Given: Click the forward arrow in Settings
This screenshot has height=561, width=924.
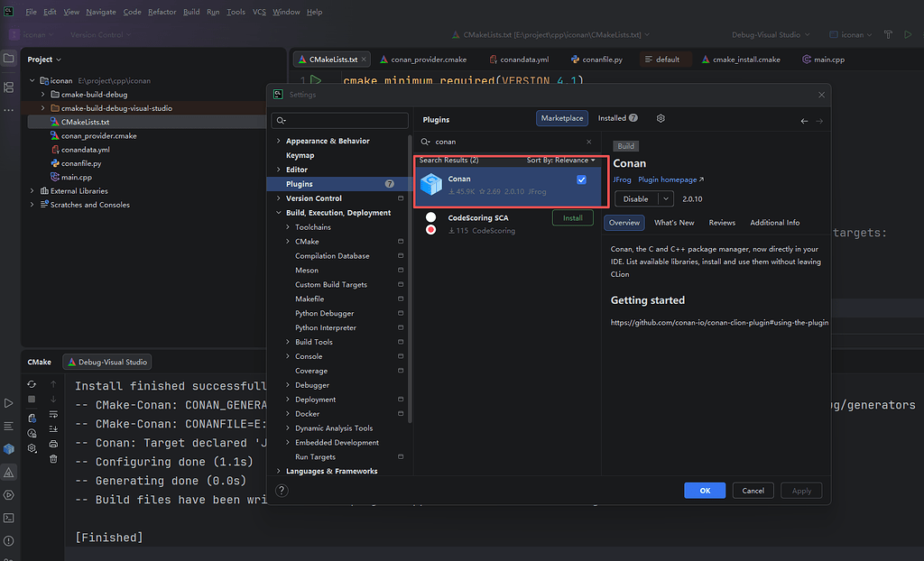Looking at the screenshot, I should (x=819, y=121).
